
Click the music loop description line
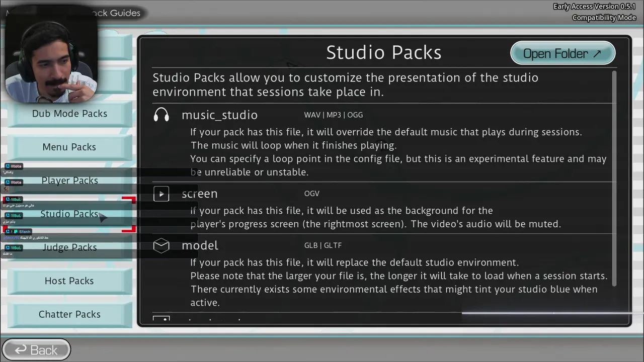tap(293, 145)
